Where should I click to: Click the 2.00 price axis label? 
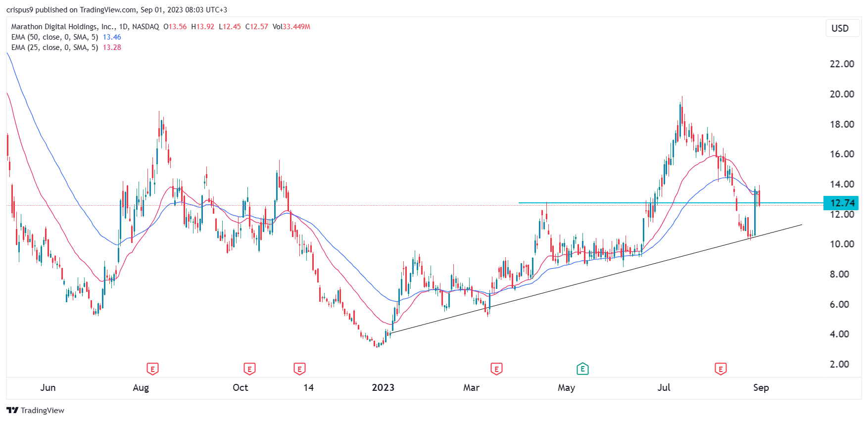[839, 364]
